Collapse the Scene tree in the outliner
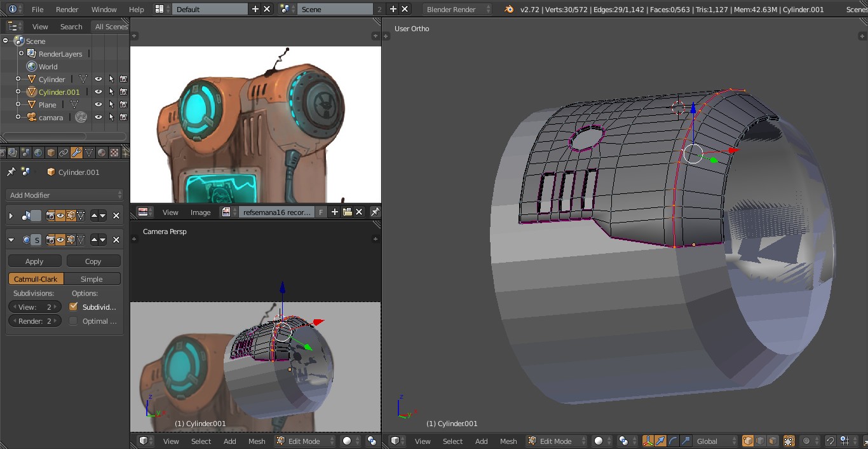The width and height of the screenshot is (868, 449). [6, 41]
